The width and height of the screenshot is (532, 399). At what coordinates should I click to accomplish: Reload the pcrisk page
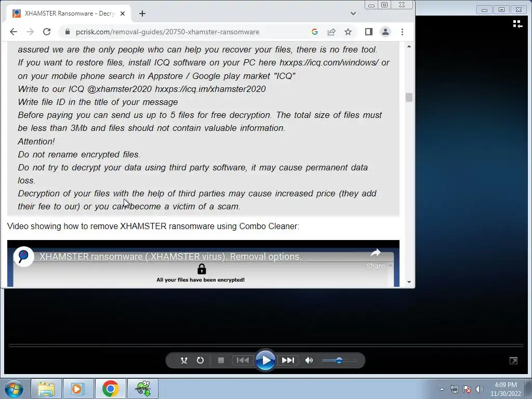(x=47, y=32)
